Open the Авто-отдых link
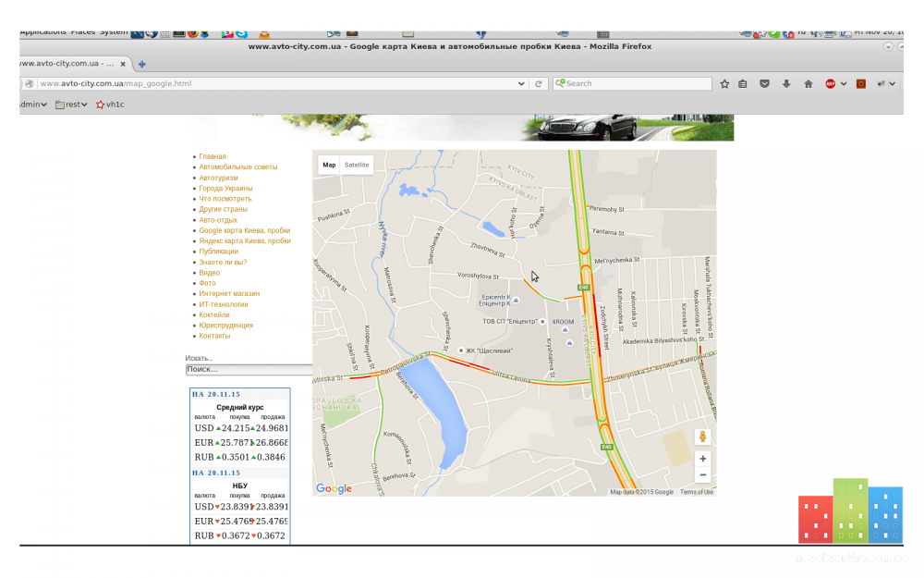This screenshot has height=578, width=924. pos(217,220)
